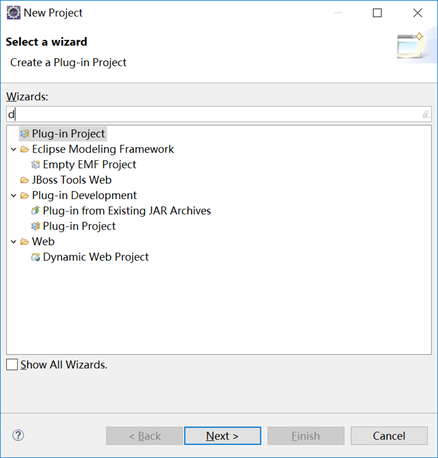Click the top Plug-in Project wizard icon
The height and width of the screenshot is (458, 438).
(x=25, y=134)
